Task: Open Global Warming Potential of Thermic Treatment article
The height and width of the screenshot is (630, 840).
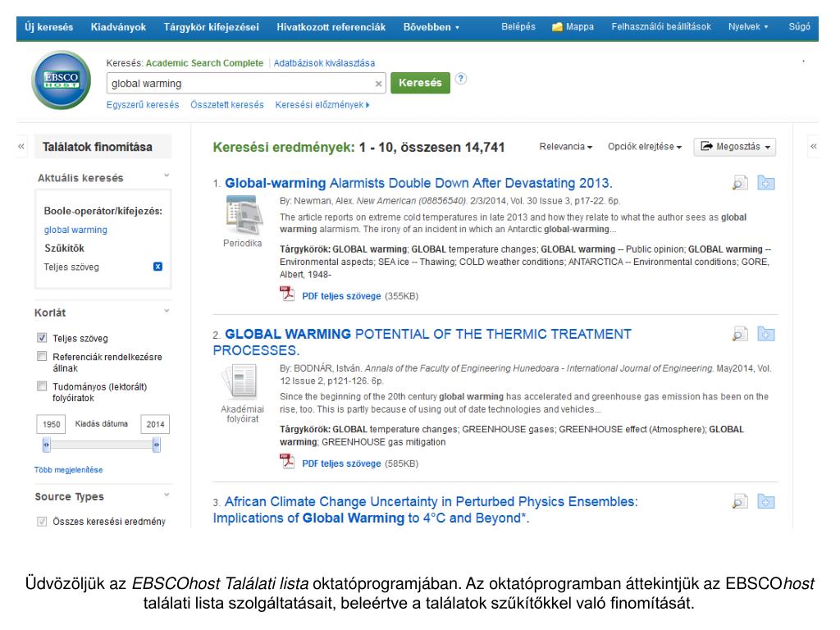Action: [422, 342]
